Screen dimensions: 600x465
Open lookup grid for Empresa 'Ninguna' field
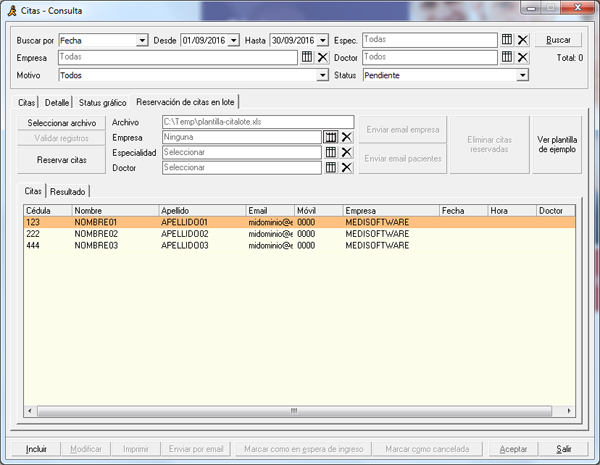[331, 137]
